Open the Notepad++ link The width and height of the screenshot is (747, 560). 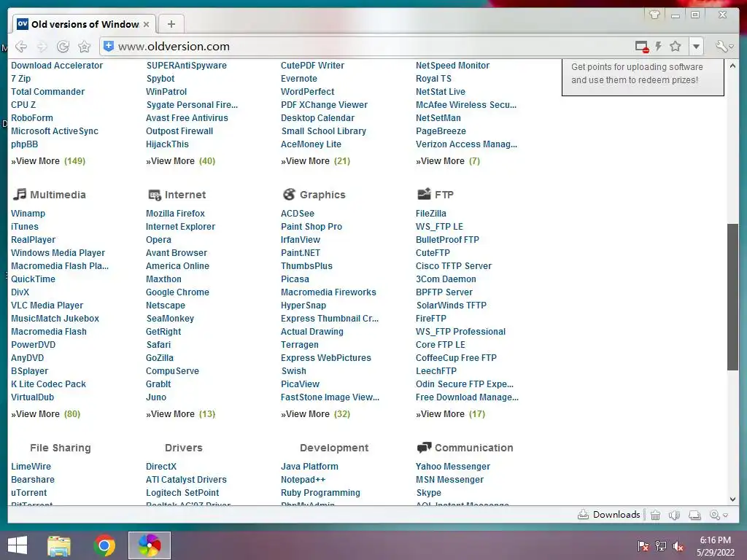point(303,480)
